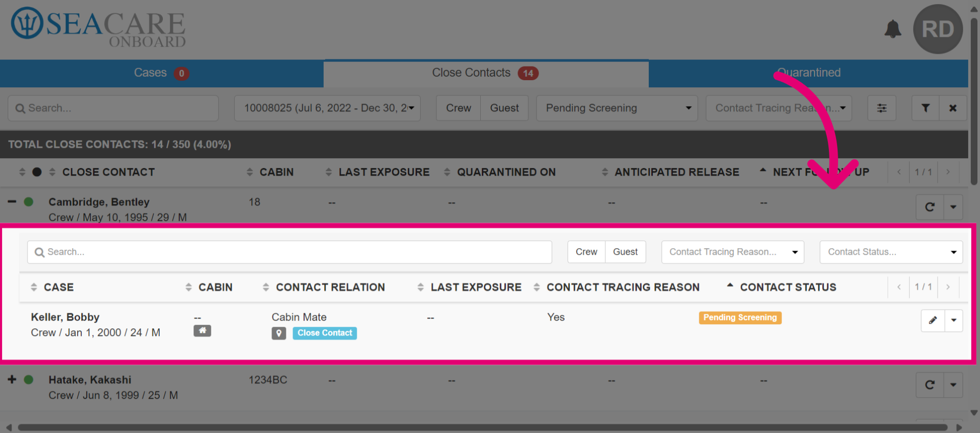980x433 pixels.
Task: Click the Pending Screening status badge
Action: point(740,318)
